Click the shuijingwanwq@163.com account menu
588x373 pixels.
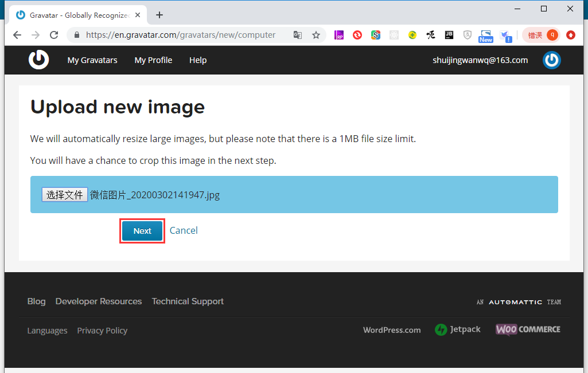(x=480, y=60)
